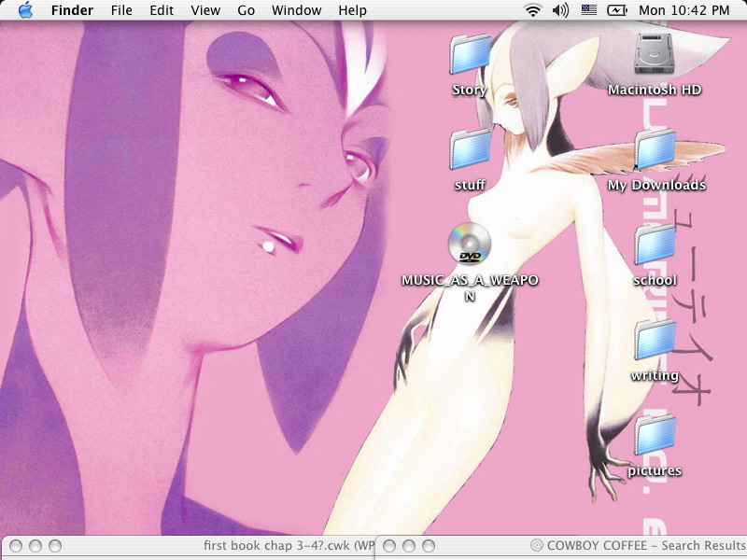Open the Go menu
The image size is (747, 560).
(x=246, y=10)
